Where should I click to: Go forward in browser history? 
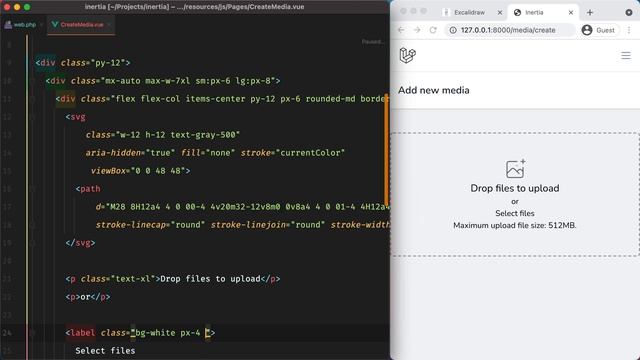click(x=417, y=30)
